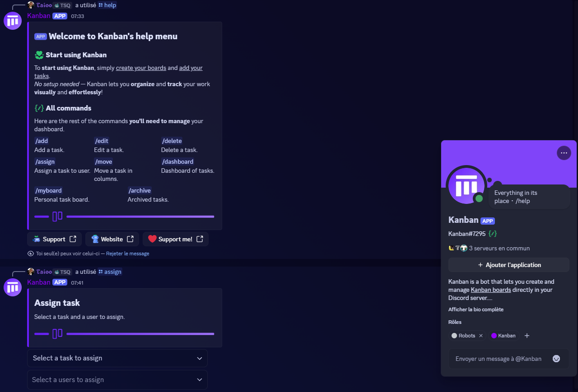
Task: Click the message field "Envoyer un message à @Kanban"
Action: tap(498, 359)
